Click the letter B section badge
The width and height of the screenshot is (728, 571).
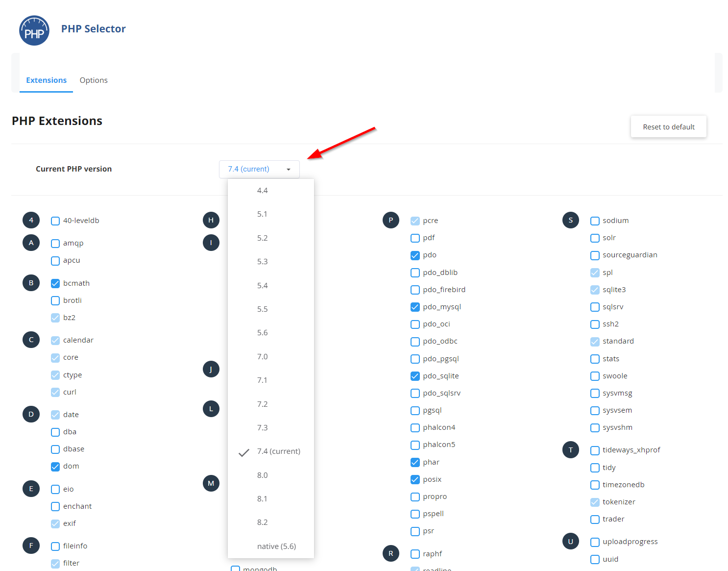click(x=31, y=283)
